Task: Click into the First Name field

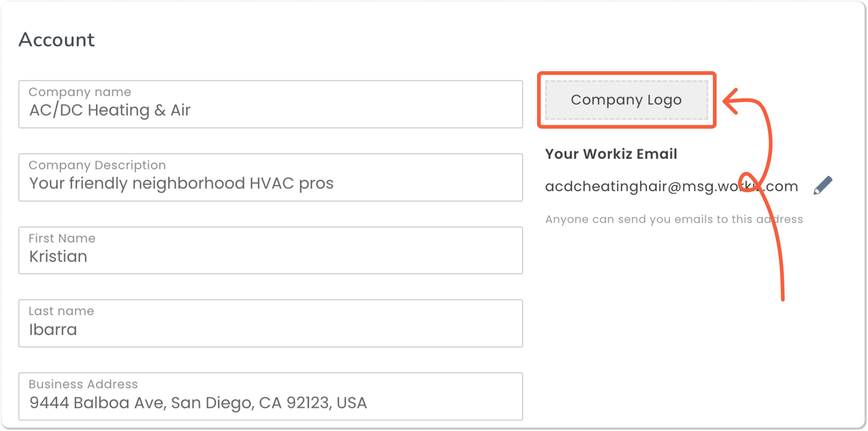Action: pos(271,250)
